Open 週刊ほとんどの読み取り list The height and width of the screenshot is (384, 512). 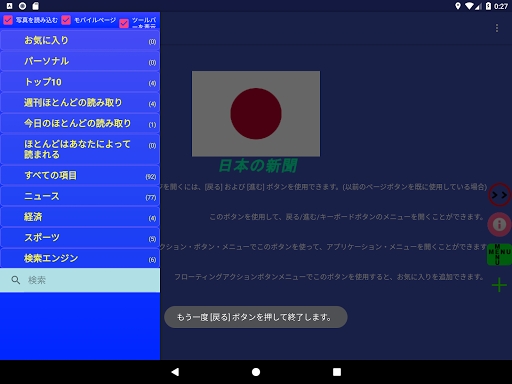pos(80,103)
